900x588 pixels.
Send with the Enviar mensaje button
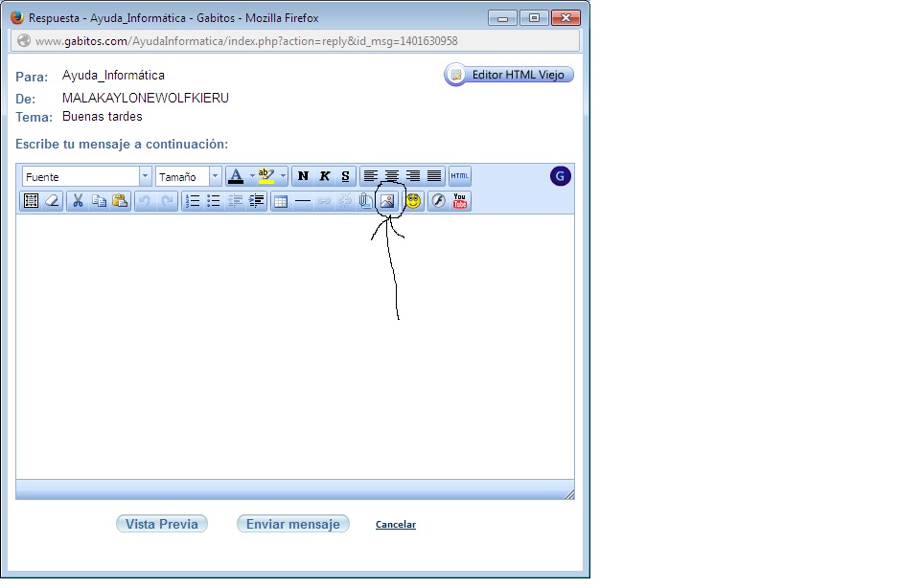(x=293, y=524)
